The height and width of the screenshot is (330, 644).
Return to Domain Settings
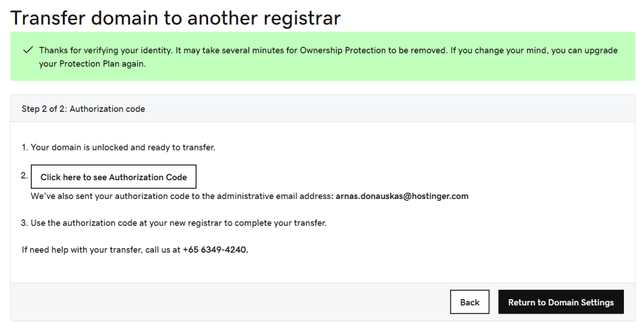[560, 302]
